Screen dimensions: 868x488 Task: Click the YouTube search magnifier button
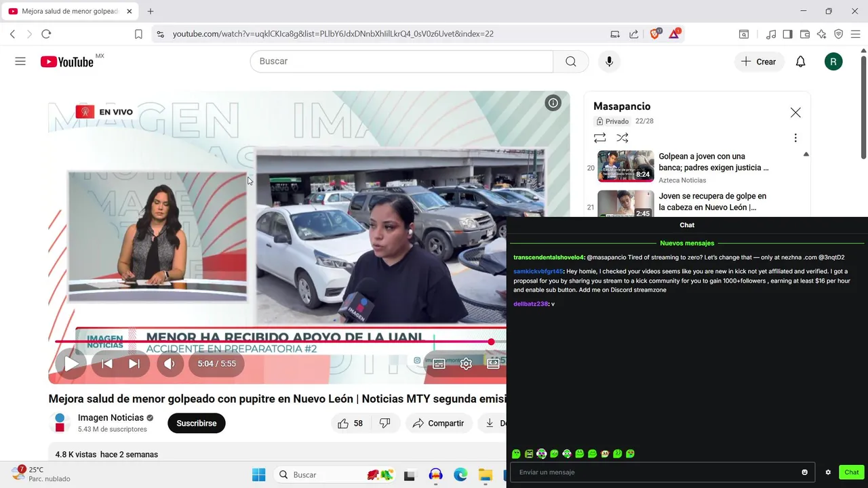(x=571, y=62)
